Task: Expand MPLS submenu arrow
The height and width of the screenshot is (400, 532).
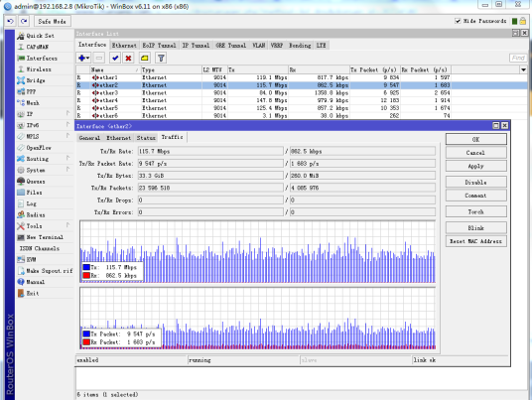Action: point(68,136)
